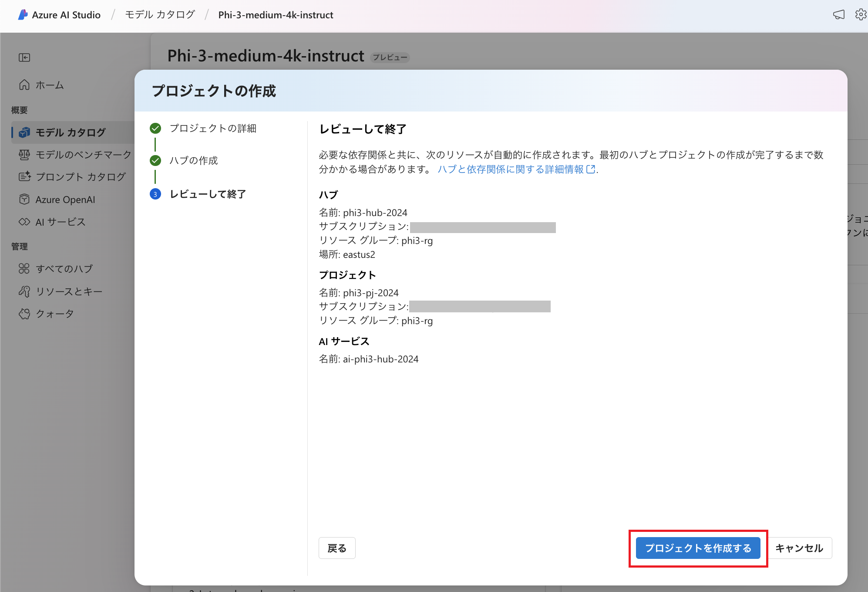868x592 pixels.
Task: Click the Prompt Catalog icon
Action: point(25,176)
